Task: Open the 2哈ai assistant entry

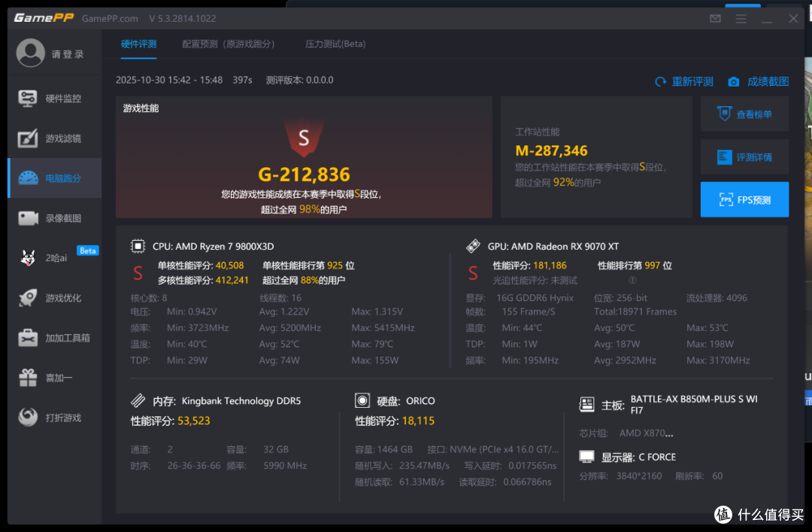Action: point(55,257)
